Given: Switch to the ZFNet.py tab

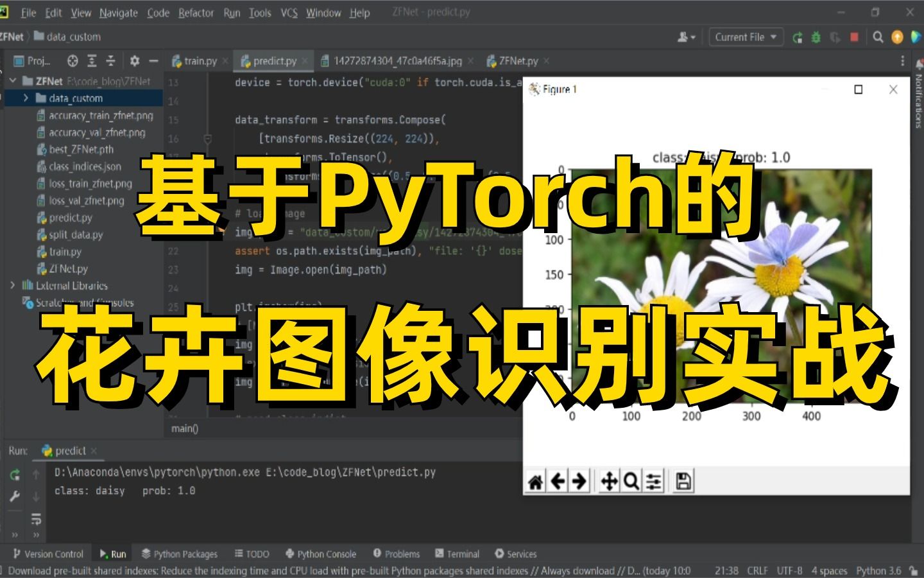Looking at the screenshot, I should [x=513, y=61].
